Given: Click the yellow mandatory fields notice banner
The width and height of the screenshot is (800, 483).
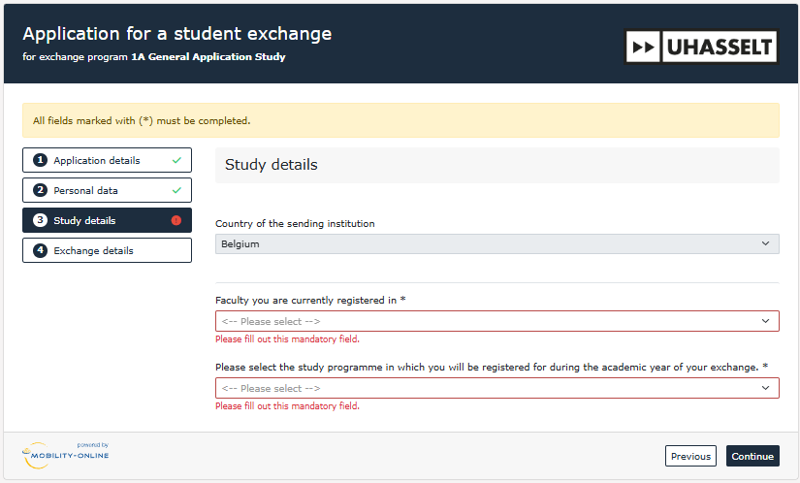Looking at the screenshot, I should pos(400,120).
